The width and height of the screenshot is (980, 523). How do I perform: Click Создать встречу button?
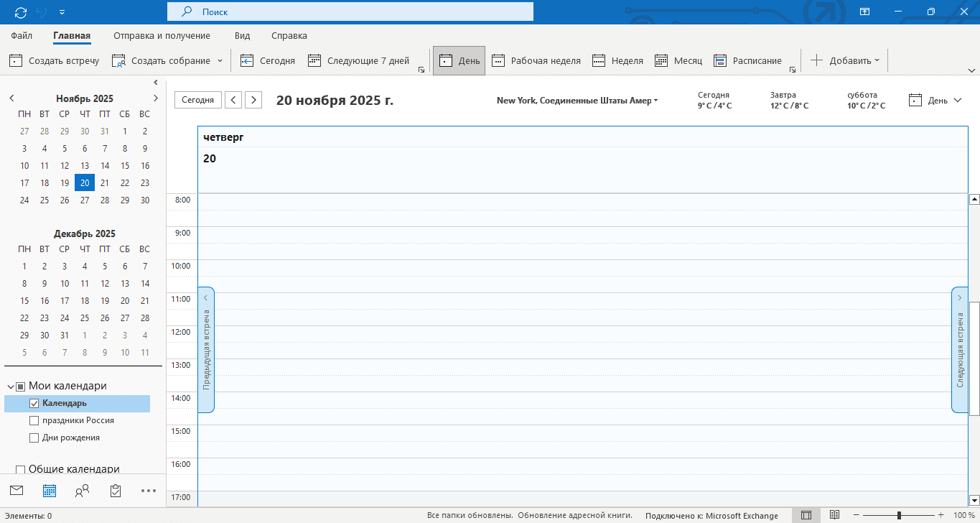click(55, 61)
